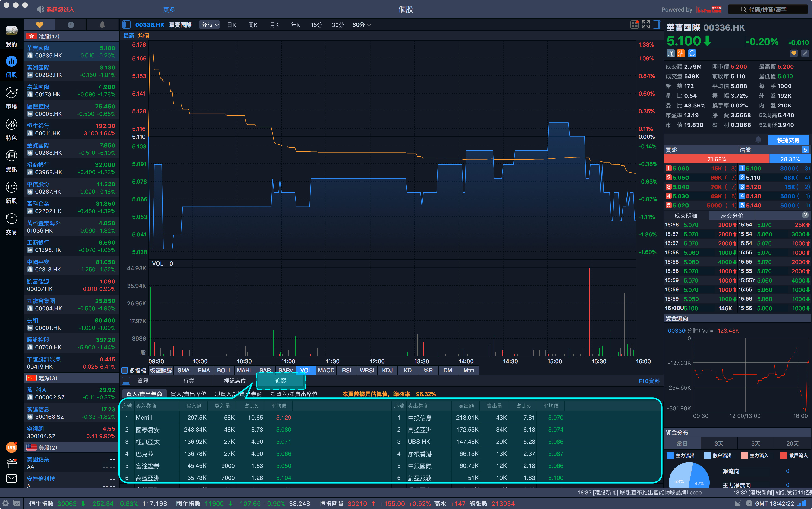This screenshot has height=509, width=812.
Task: Select the 周K chart tab
Action: click(x=252, y=25)
